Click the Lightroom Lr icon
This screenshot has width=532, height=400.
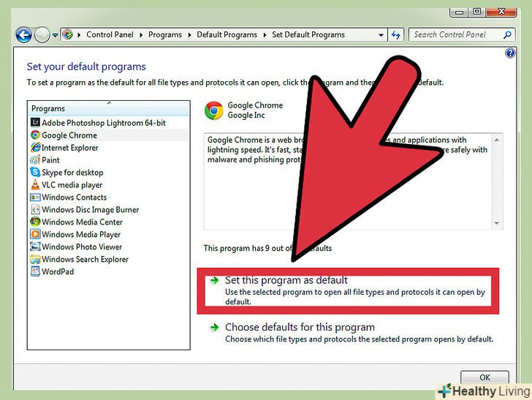click(x=35, y=122)
